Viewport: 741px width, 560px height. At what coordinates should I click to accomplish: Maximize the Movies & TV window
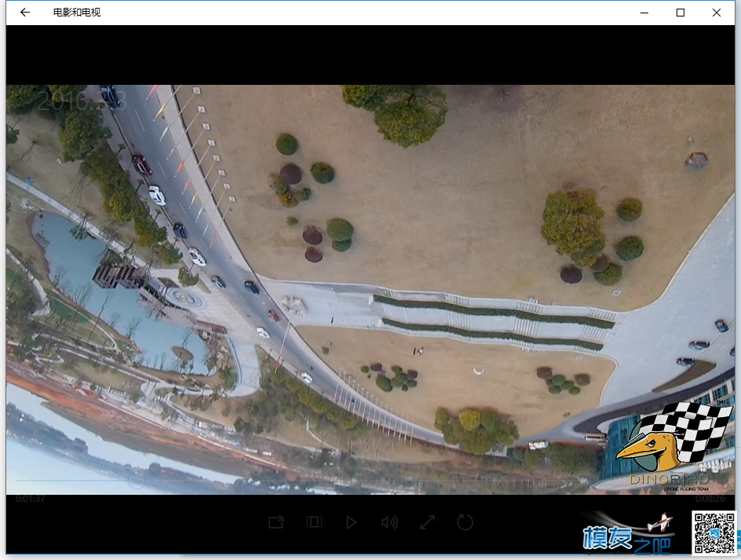pyautogui.click(x=680, y=13)
